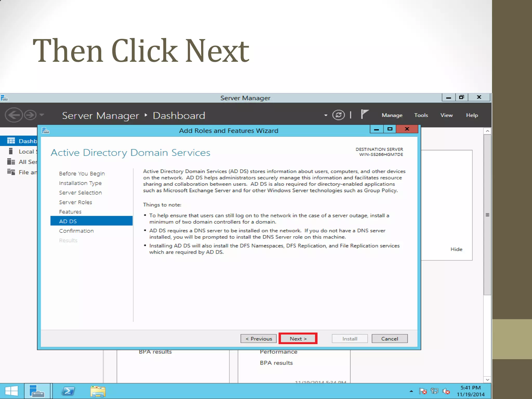The height and width of the screenshot is (399, 532).
Task: Click the dashboard vertical scrollbar thumb
Action: coord(487,215)
